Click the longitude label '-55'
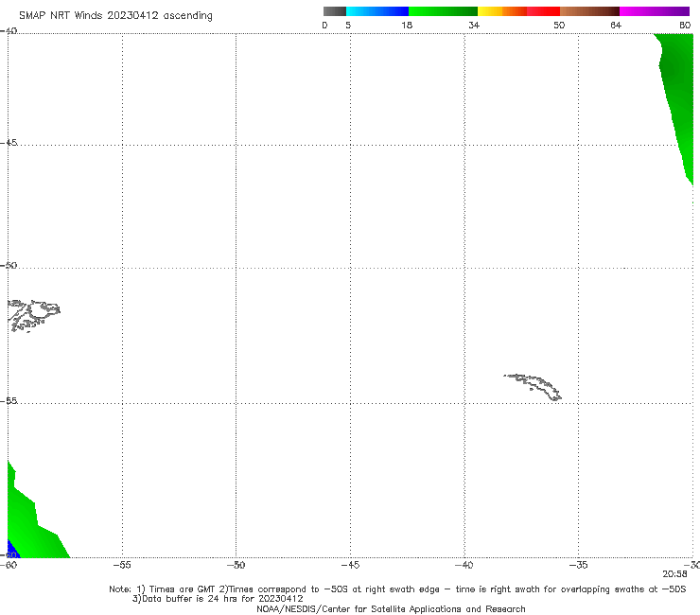The height and width of the screenshot is (615, 700). [122, 565]
